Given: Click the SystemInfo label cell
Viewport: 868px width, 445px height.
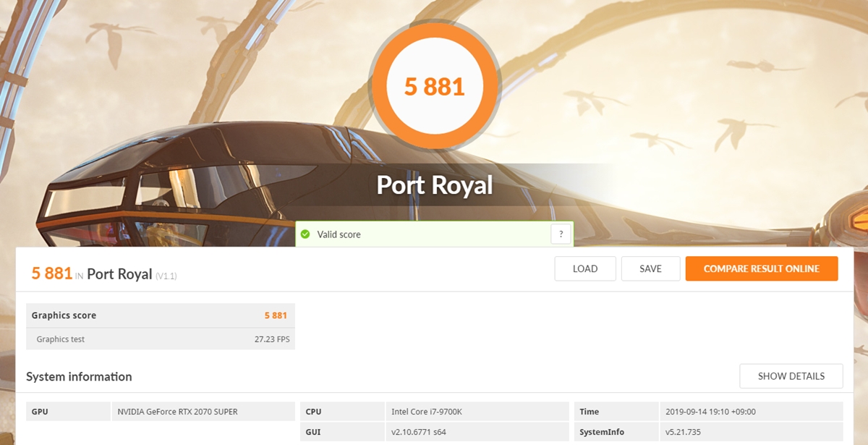Looking at the screenshot, I should click(616, 433).
